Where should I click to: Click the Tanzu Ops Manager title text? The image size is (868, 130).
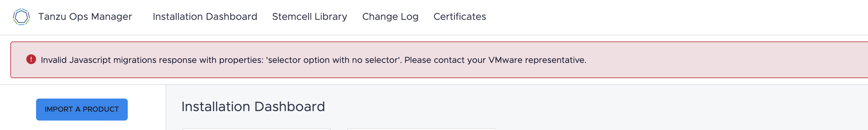(x=85, y=16)
